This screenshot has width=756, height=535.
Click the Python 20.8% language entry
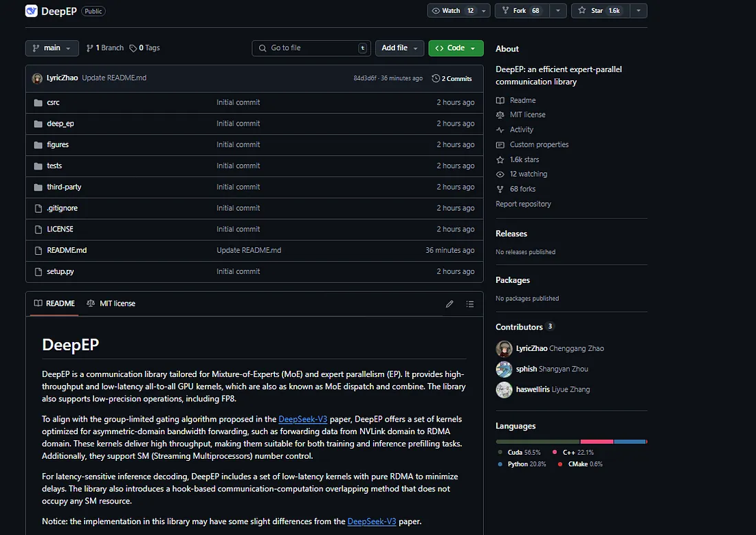522,465
